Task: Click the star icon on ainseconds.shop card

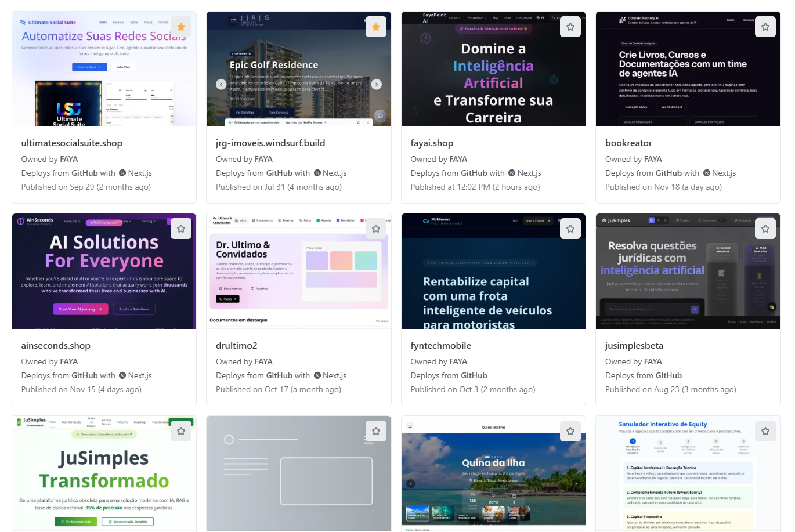Action: click(181, 229)
